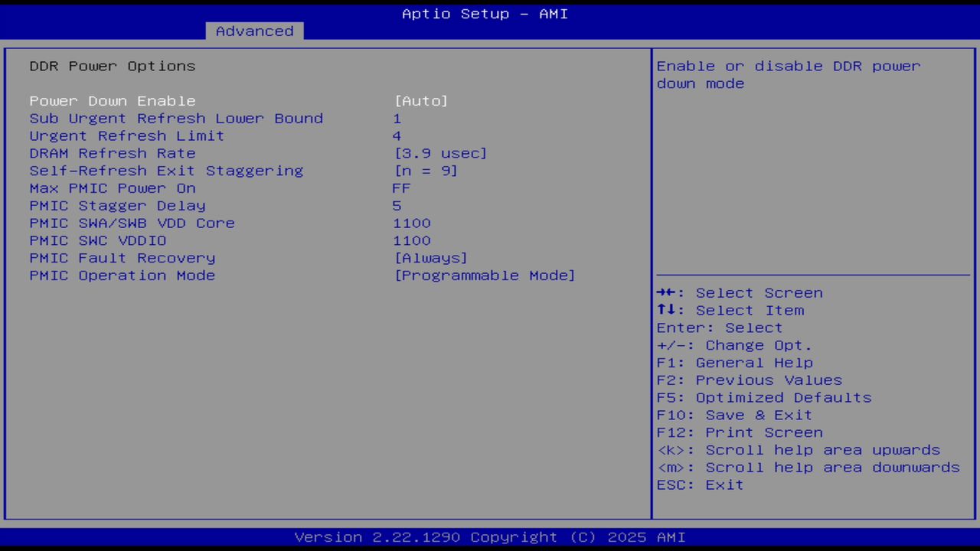
Task: Click the DDR power down mode help text
Action: point(788,74)
